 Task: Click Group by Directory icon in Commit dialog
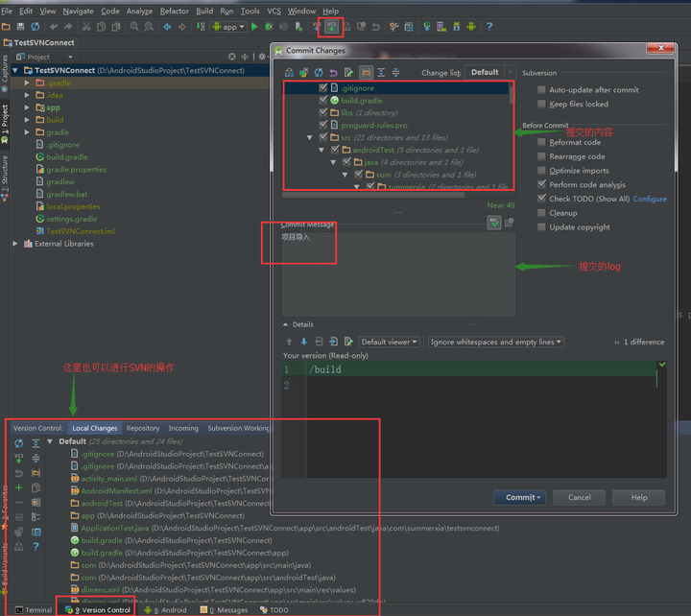(367, 72)
